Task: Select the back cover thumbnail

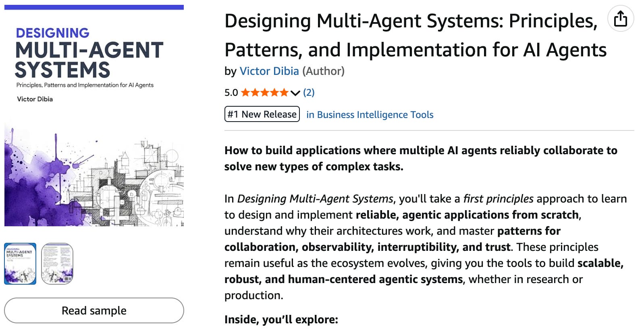Action: [57, 264]
